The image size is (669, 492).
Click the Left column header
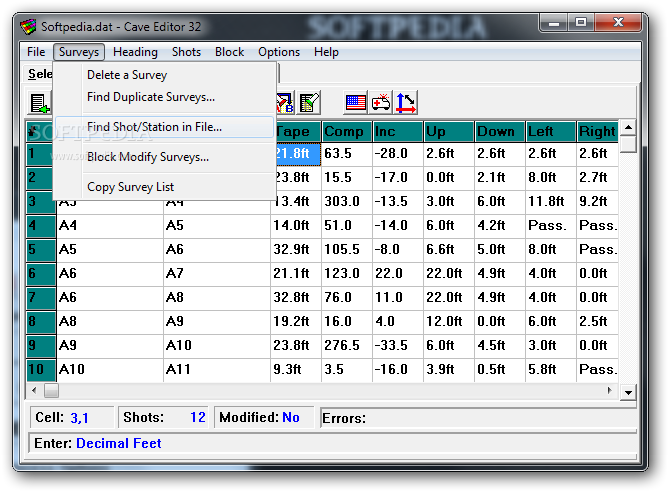[551, 131]
